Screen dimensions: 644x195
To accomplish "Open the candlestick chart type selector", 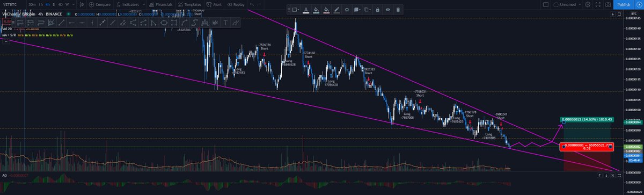I will [x=82, y=4].
